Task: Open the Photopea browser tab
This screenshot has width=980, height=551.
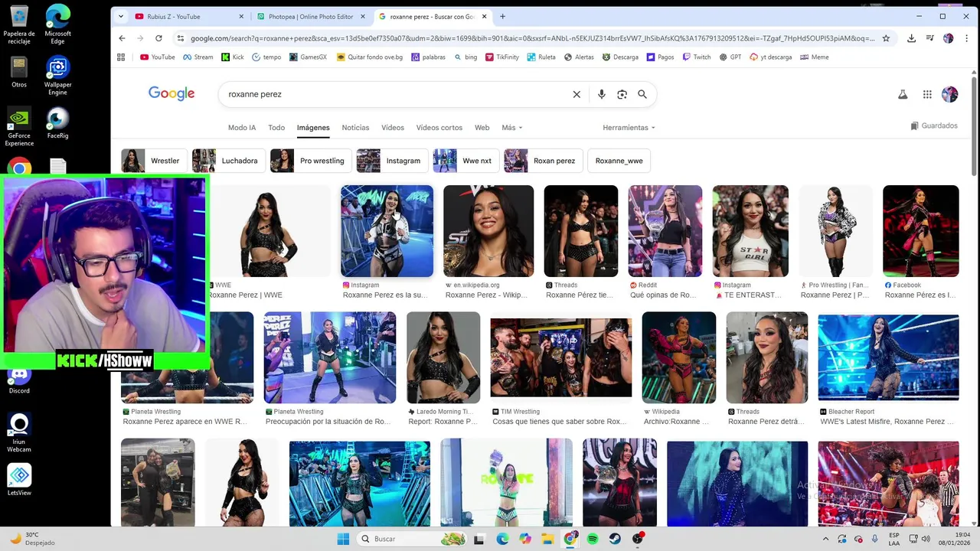Action: coord(309,16)
